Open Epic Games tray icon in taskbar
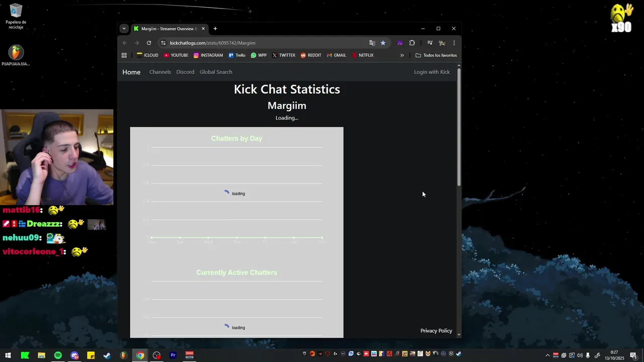644x362 pixels. coord(304,354)
